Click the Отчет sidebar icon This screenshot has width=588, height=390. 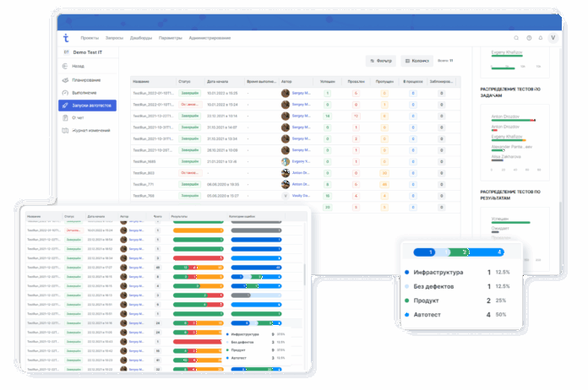click(64, 118)
